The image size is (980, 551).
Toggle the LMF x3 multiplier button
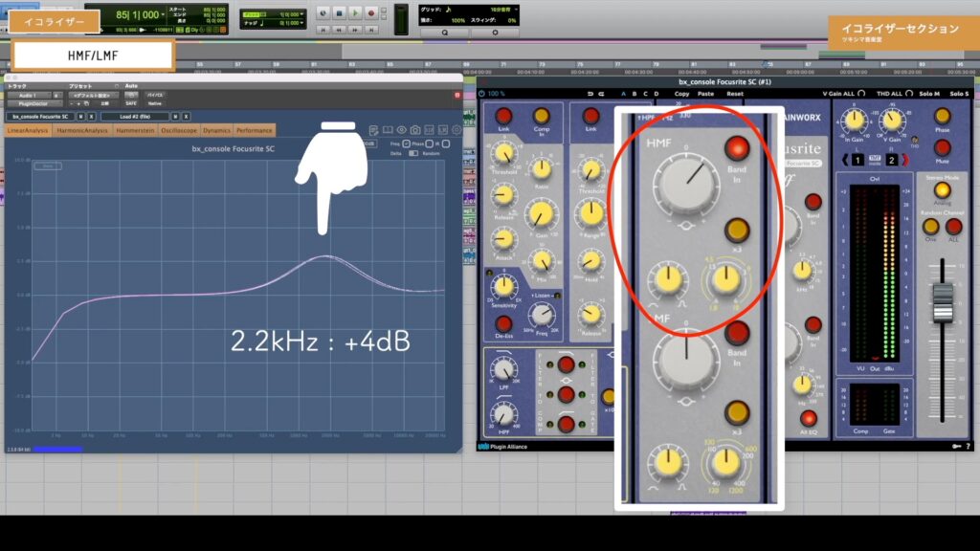737,412
